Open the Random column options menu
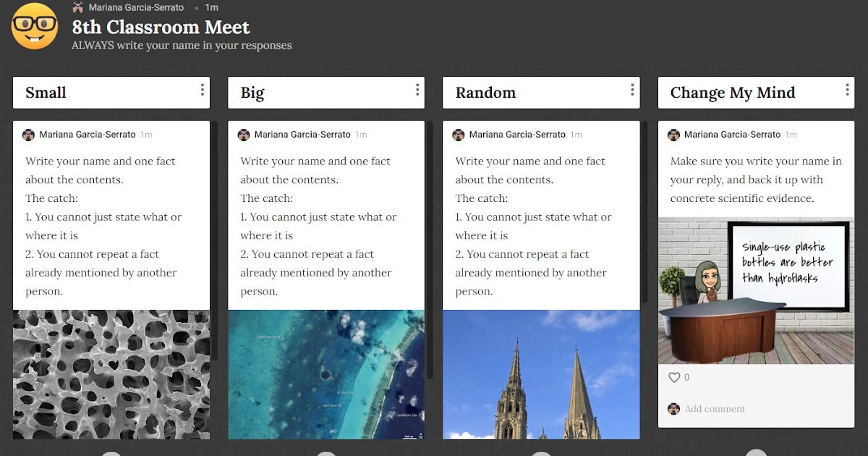 click(x=632, y=91)
